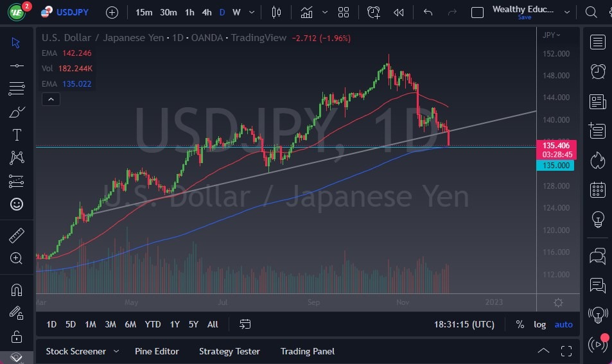This screenshot has width=612, height=364.
Task: Open the Strategy Tester tab
Action: coord(229,351)
